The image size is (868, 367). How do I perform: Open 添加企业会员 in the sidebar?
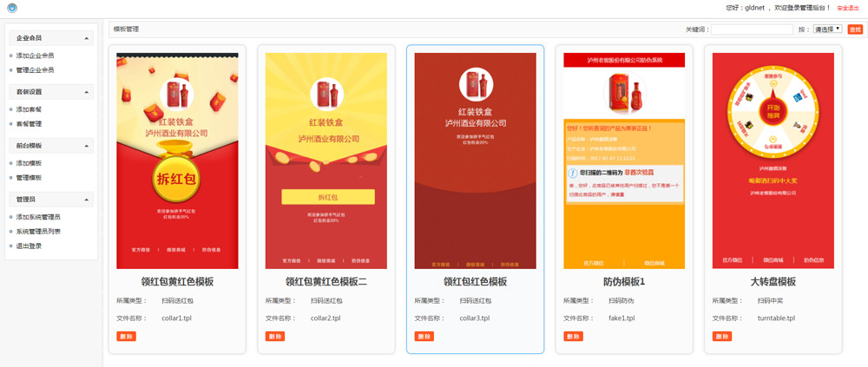(35, 56)
